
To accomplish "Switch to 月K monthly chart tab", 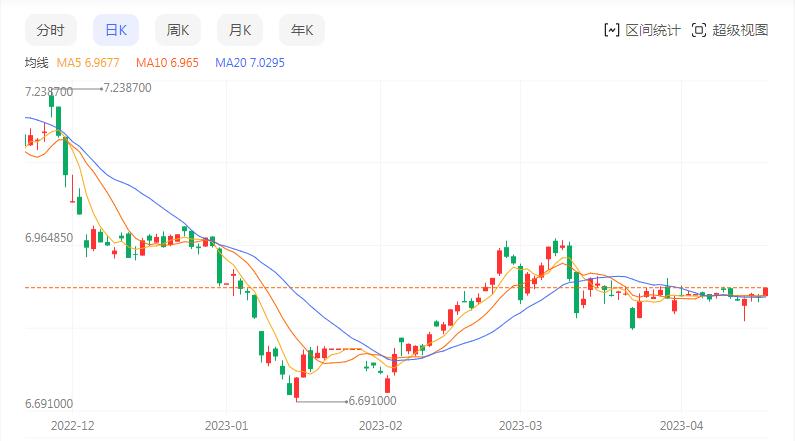I will 240,30.
